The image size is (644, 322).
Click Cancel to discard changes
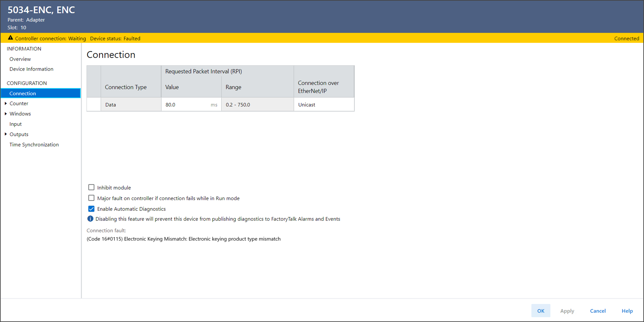pos(598,311)
